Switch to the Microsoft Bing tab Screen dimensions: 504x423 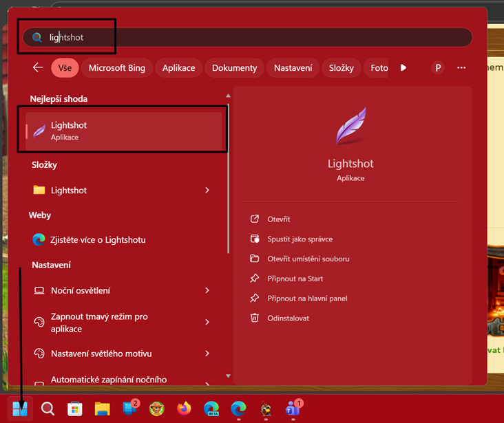tap(117, 68)
